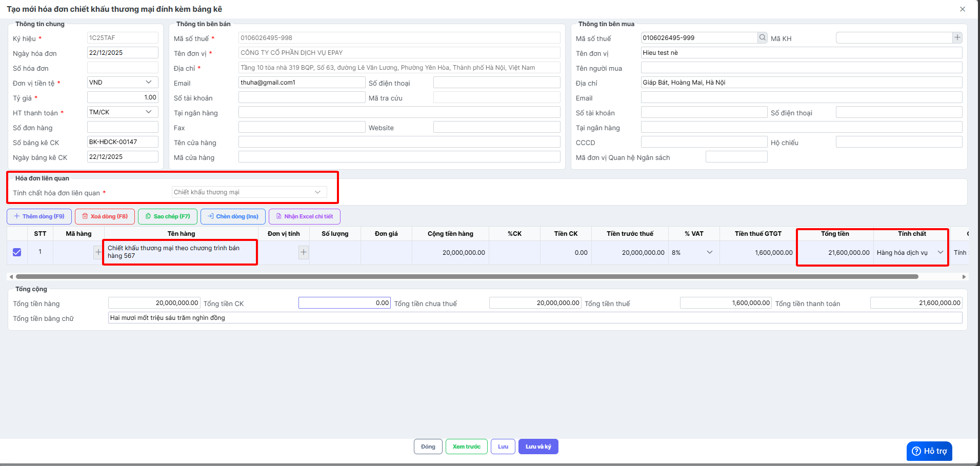Open the Hỗ trợ support widget
The height and width of the screenshot is (466, 980).
coord(929,451)
